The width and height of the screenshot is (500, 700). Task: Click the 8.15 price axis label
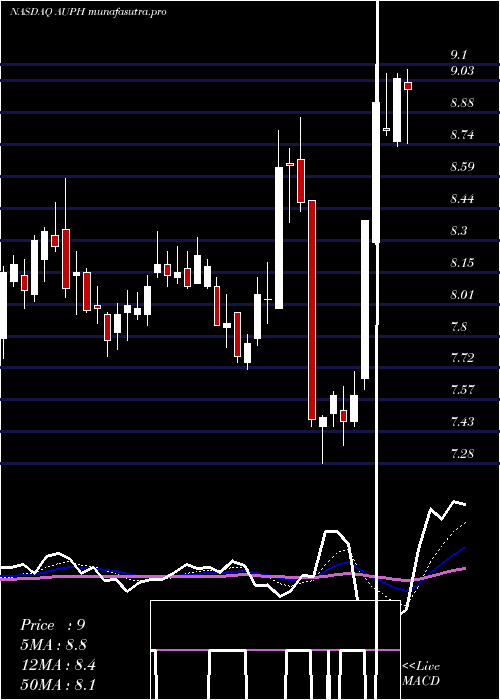(x=462, y=262)
